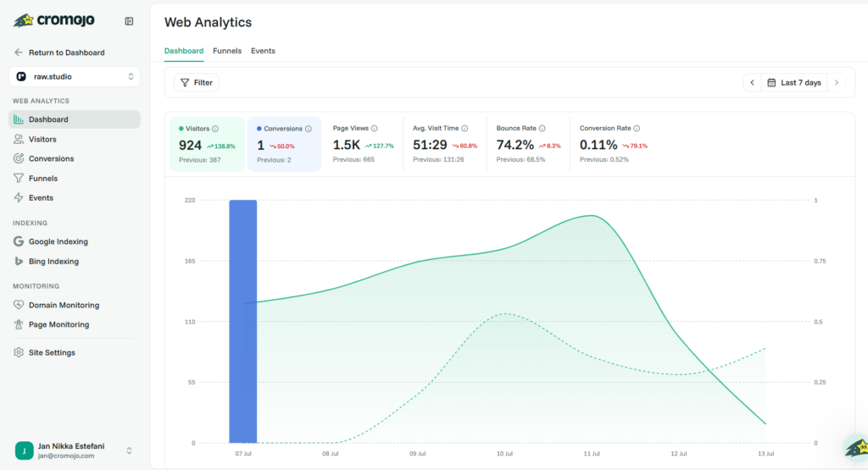Collapse the sidebar panel icon
This screenshot has height=470, width=868.
[129, 21]
